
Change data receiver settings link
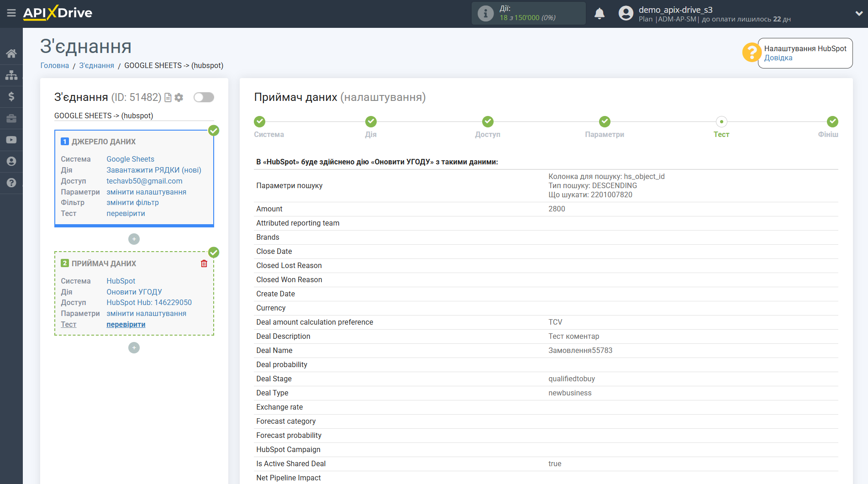pos(147,313)
